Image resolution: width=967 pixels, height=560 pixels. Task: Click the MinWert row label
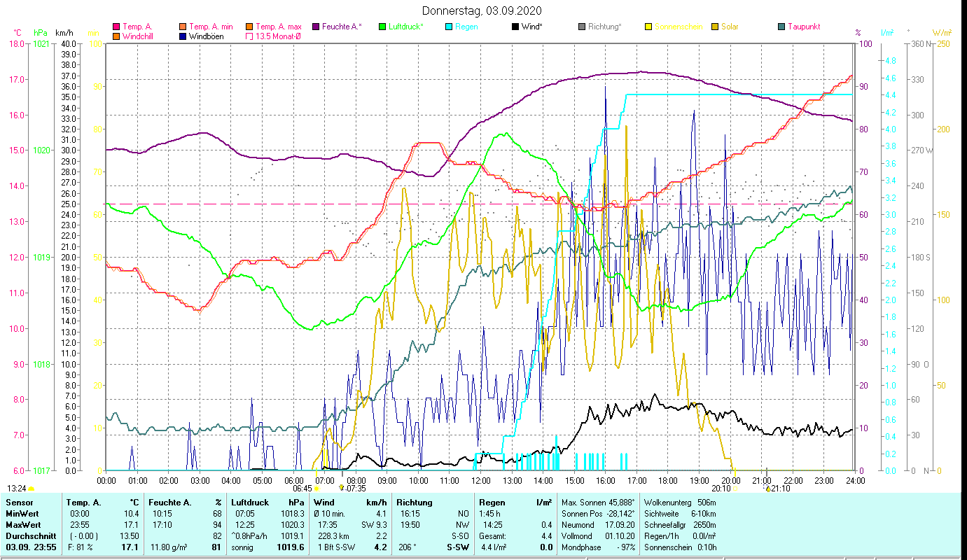[22, 514]
